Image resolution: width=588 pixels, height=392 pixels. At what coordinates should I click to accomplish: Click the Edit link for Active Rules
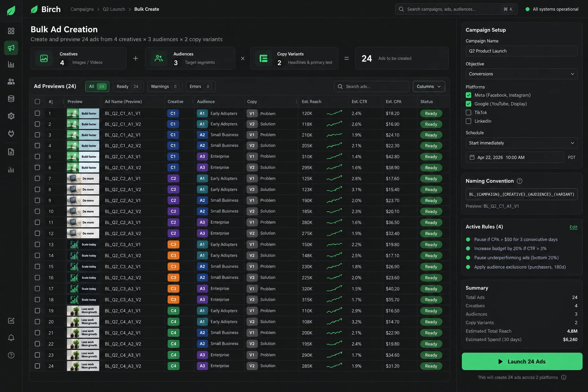tap(573, 227)
